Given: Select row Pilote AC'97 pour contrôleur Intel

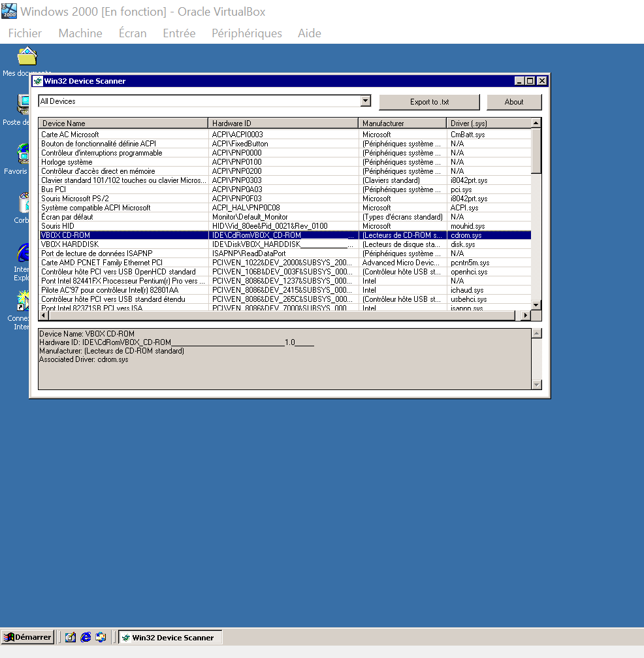Looking at the screenshot, I should (x=285, y=290).
